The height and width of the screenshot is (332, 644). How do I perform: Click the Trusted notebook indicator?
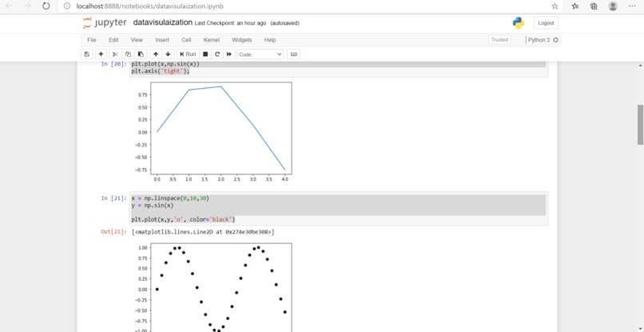pos(499,40)
